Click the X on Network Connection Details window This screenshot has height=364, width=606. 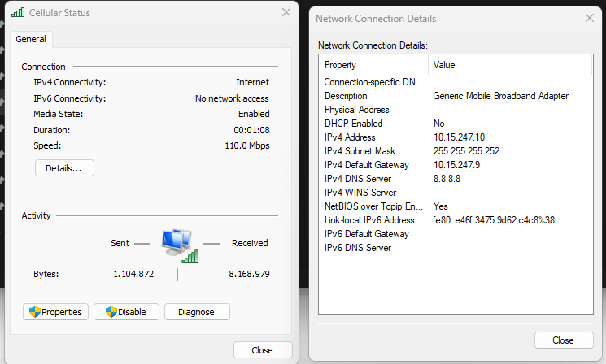tap(590, 18)
